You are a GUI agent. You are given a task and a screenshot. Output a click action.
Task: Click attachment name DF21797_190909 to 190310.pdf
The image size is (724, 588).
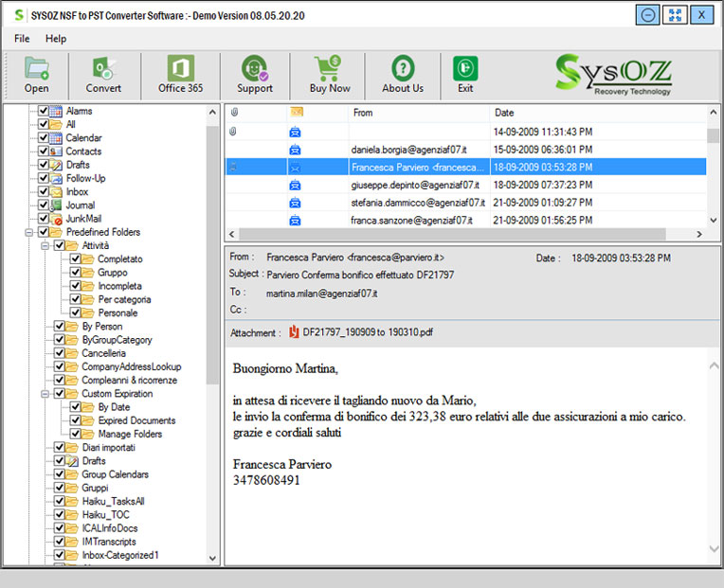[x=368, y=332]
